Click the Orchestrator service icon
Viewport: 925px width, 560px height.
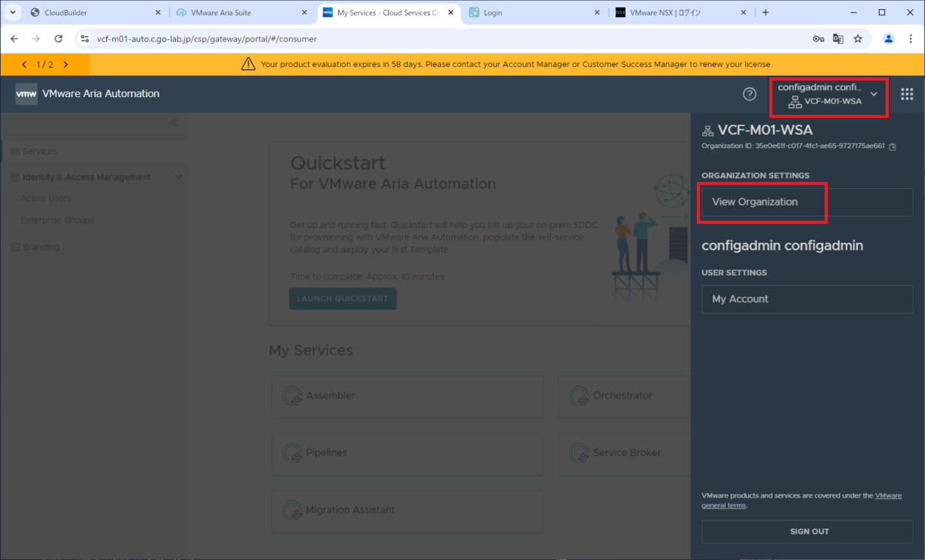[579, 396]
